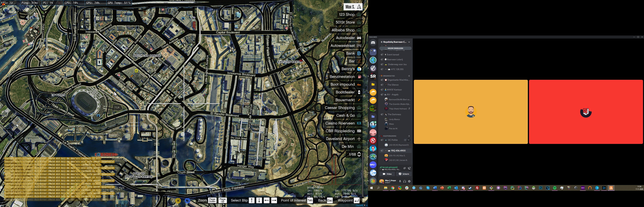Disconnect from voice call icon

click(x=409, y=168)
